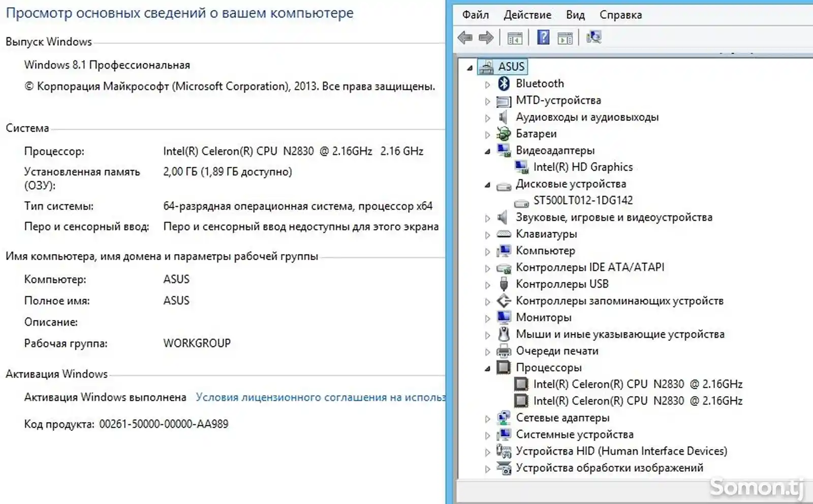Image resolution: width=813 pixels, height=504 pixels.
Task: Open the Справка menu
Action: pos(620,15)
